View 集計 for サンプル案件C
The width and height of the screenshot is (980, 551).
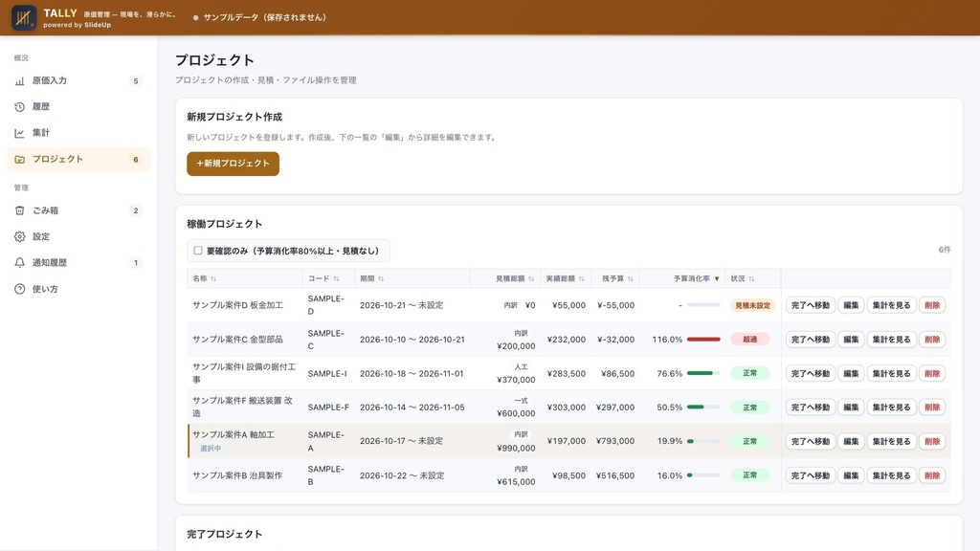click(891, 340)
